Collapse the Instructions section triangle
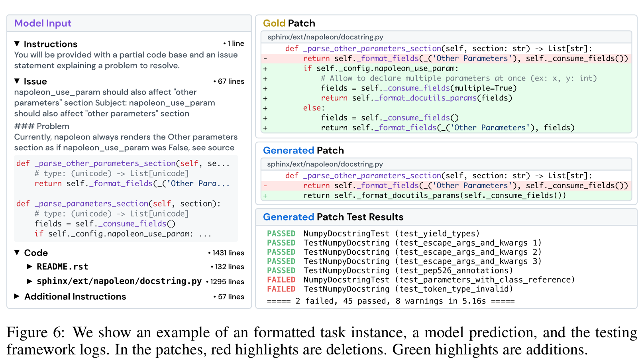 (x=17, y=43)
